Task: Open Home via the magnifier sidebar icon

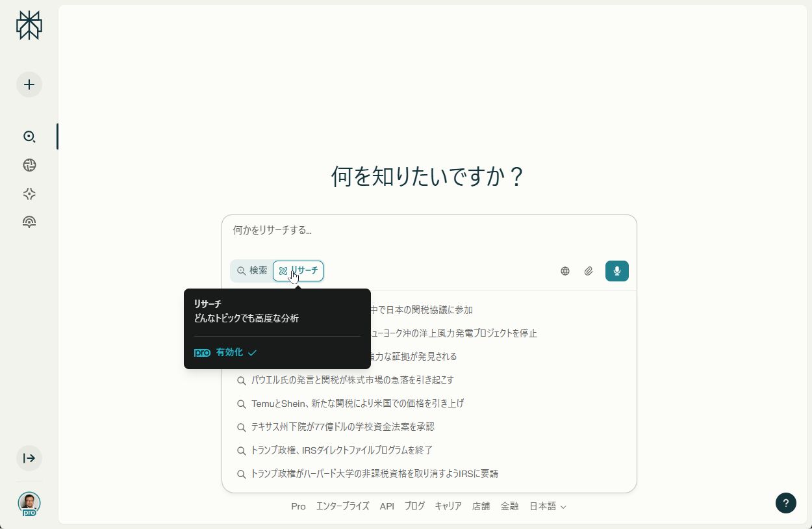Action: 29,137
